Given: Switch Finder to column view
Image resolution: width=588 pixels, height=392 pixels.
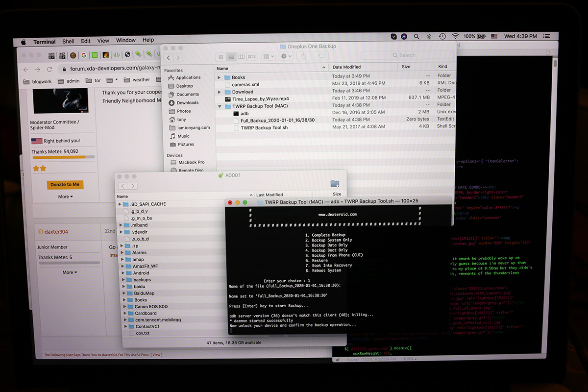Looking at the screenshot, I should 242,56.
